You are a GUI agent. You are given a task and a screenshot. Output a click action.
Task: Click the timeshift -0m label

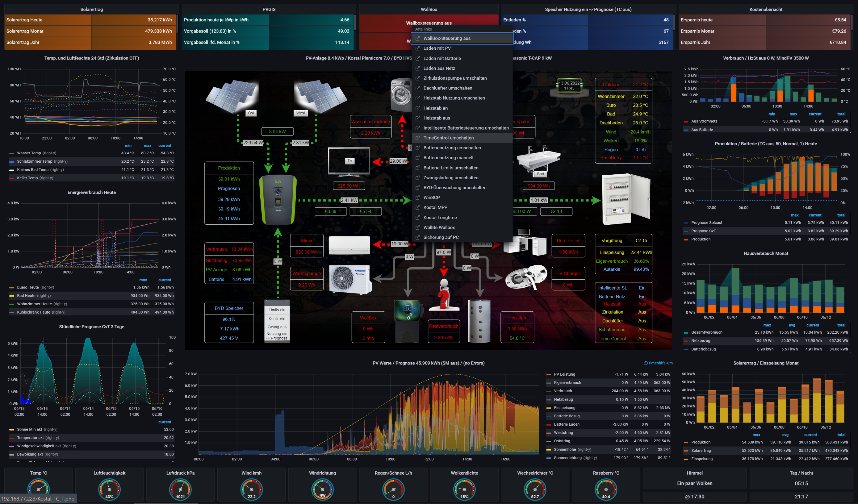660,363
